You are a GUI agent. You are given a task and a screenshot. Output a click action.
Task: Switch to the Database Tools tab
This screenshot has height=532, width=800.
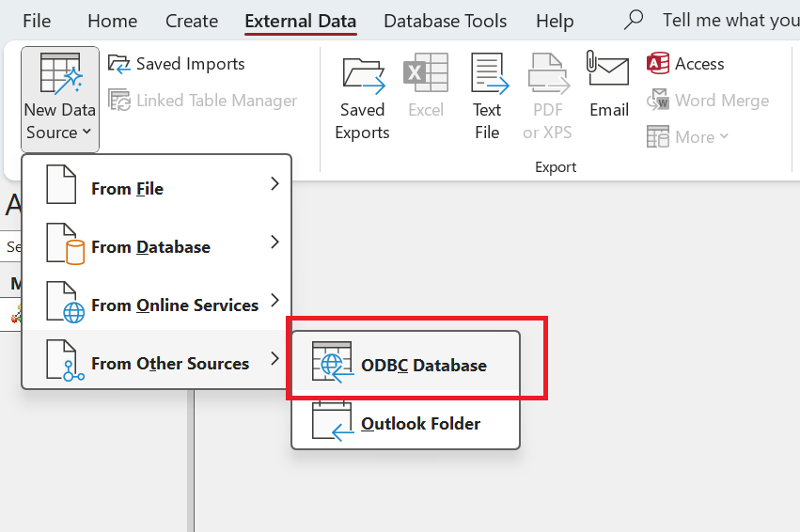(x=445, y=21)
